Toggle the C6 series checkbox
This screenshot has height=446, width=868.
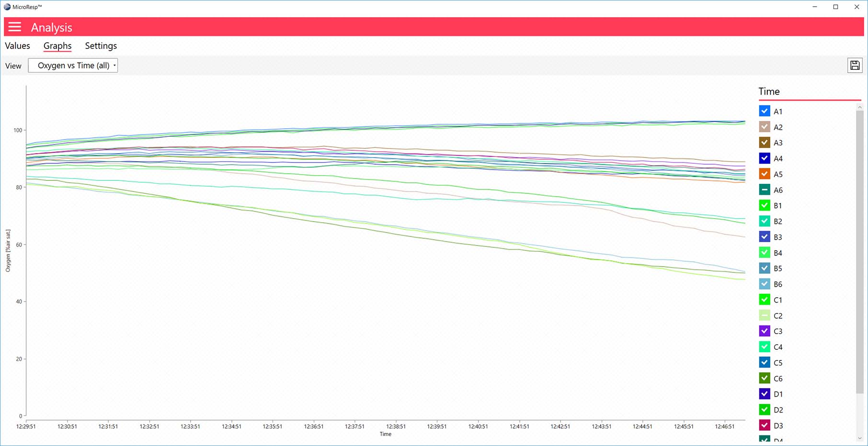765,378
